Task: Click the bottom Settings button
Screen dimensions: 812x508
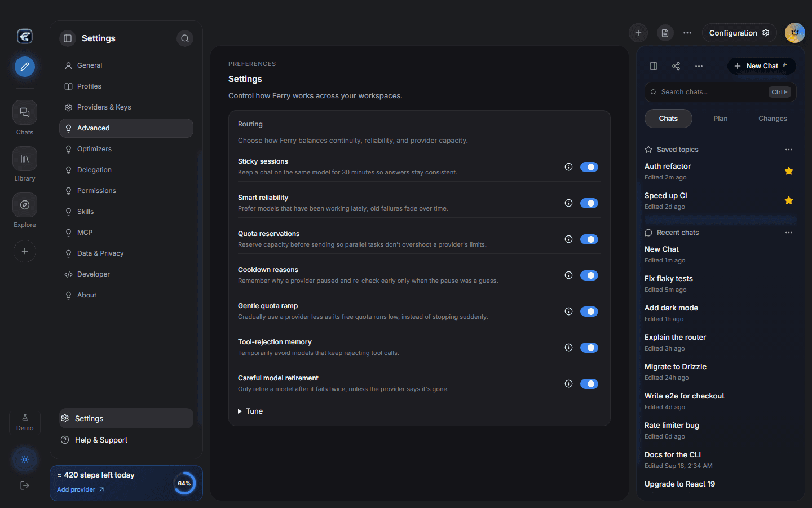Action: 126,418
